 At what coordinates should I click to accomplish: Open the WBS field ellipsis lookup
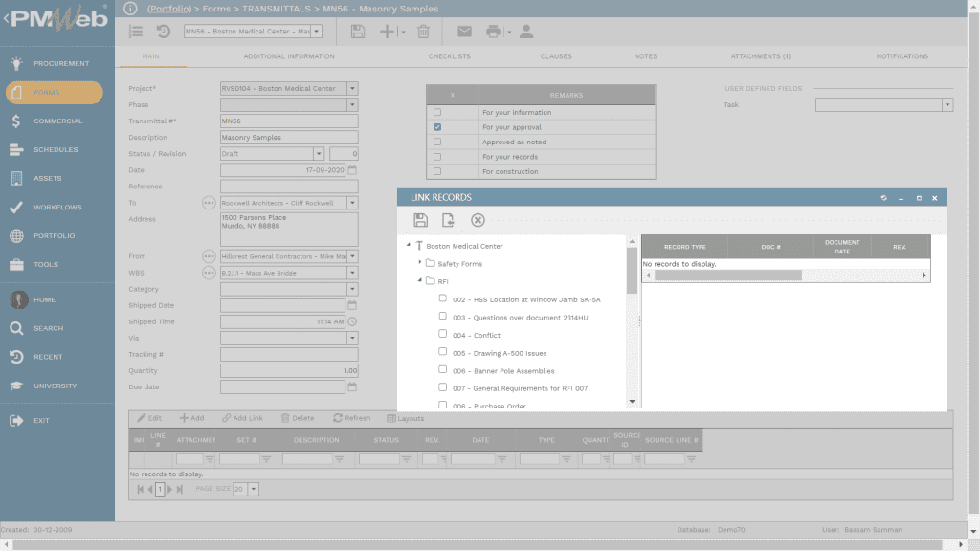point(209,273)
